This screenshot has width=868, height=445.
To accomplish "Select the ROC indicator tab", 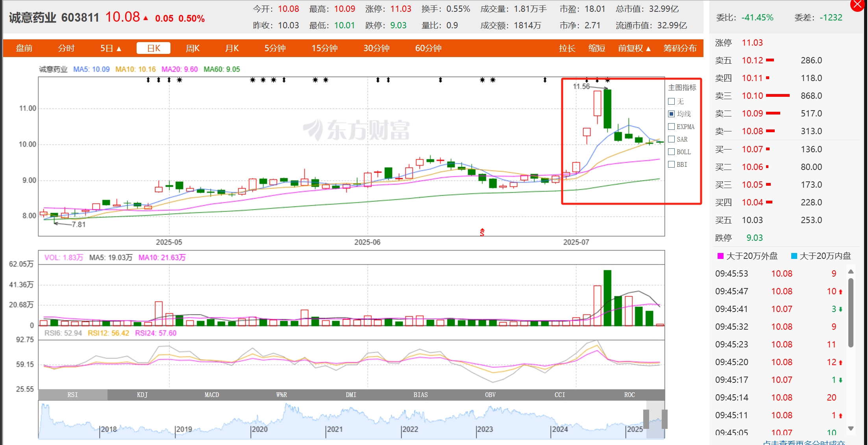I will pyautogui.click(x=629, y=395).
